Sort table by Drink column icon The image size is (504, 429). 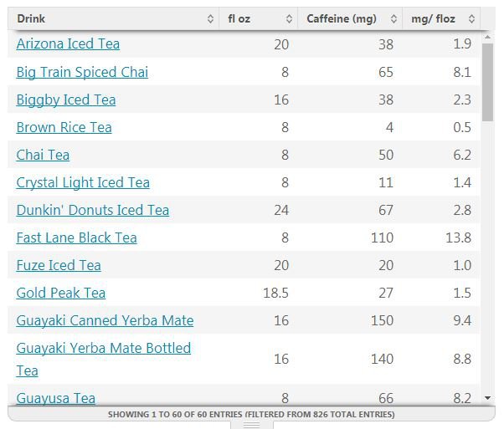(209, 19)
